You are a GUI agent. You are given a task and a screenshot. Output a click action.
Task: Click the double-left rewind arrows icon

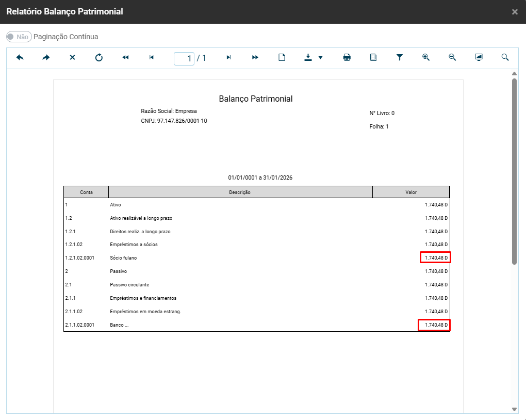(125, 57)
